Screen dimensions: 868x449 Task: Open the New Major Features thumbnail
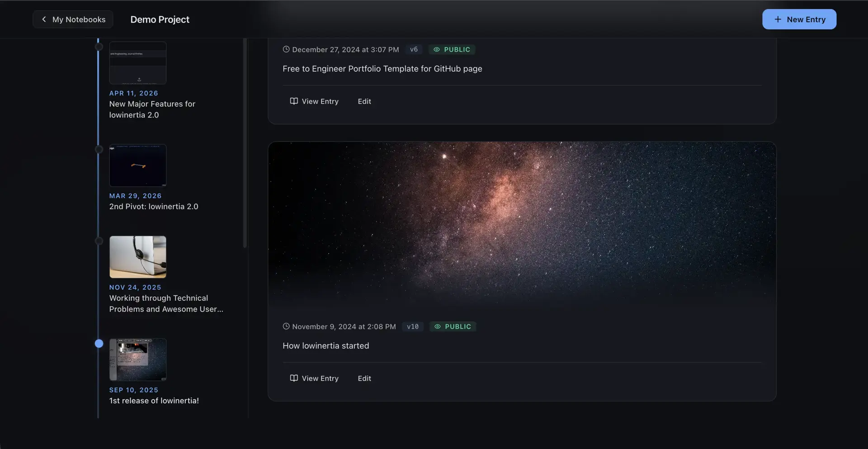(x=138, y=63)
